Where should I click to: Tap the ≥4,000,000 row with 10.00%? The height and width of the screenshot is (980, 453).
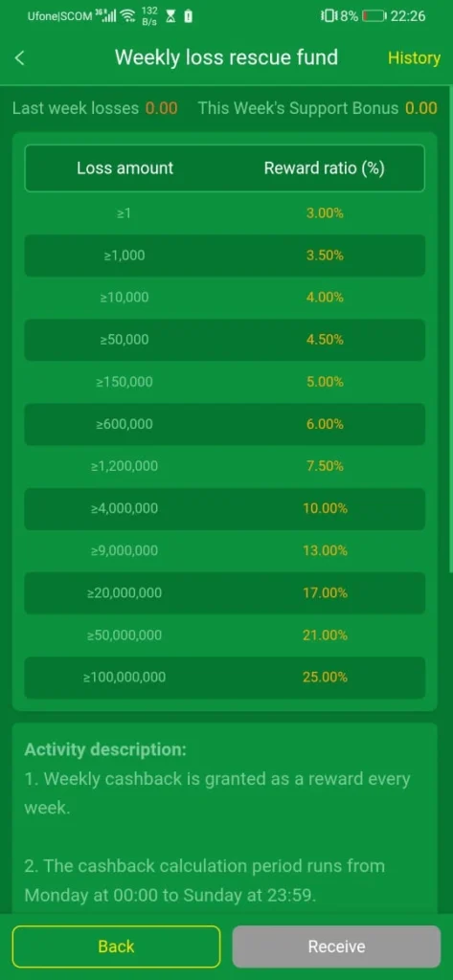225,508
